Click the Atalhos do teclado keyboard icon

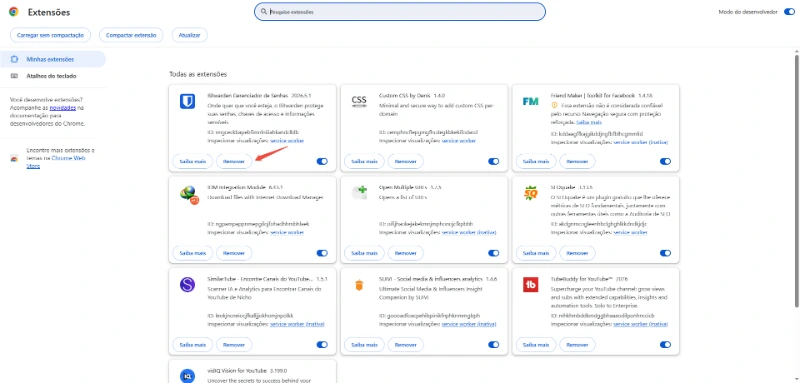pyautogui.click(x=15, y=76)
